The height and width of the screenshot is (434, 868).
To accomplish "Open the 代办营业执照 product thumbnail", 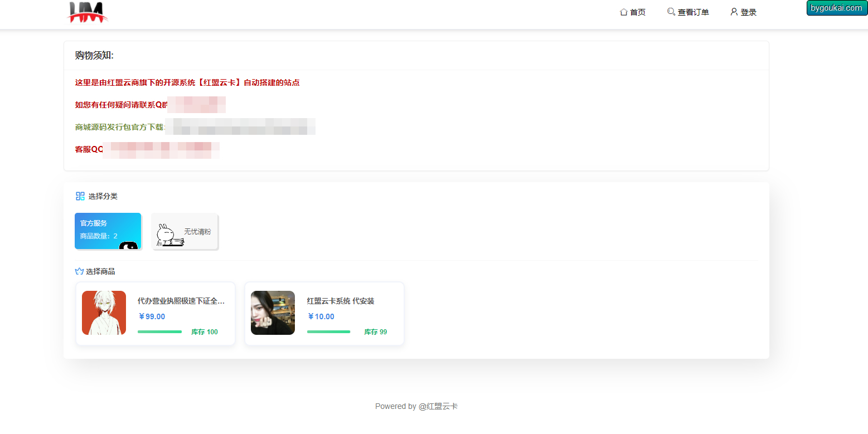I will (x=104, y=313).
